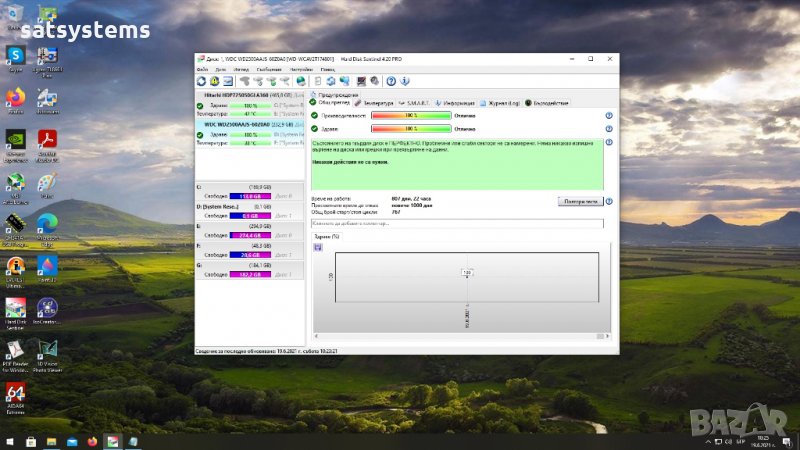This screenshot has width=800, height=450.
Task: Open Skype desktop shortcut
Action: coord(15,56)
